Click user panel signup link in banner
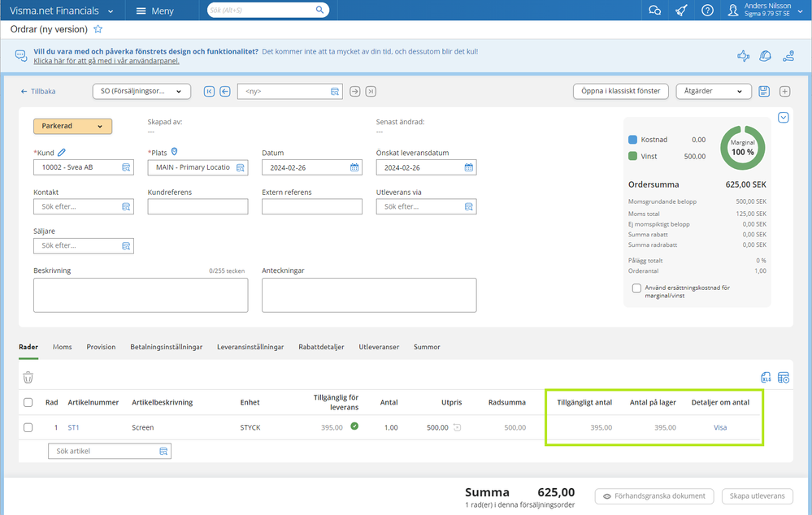This screenshot has width=812, height=515. point(106,61)
